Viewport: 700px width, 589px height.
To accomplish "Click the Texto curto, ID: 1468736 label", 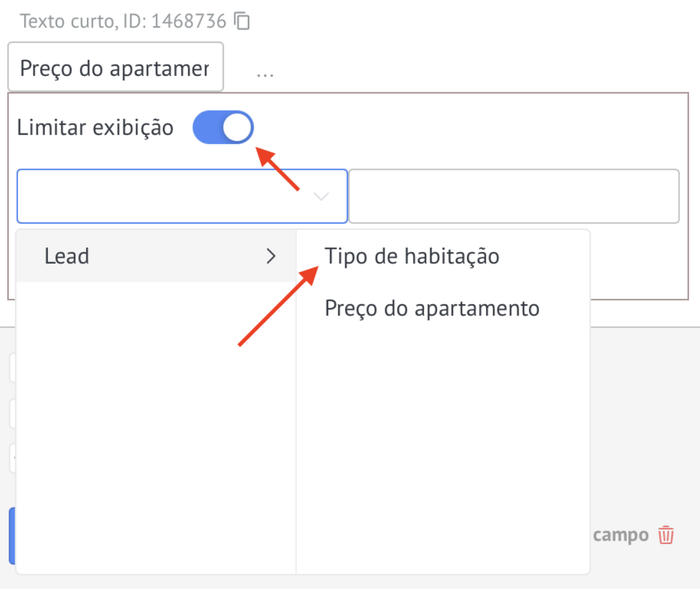I will [123, 21].
